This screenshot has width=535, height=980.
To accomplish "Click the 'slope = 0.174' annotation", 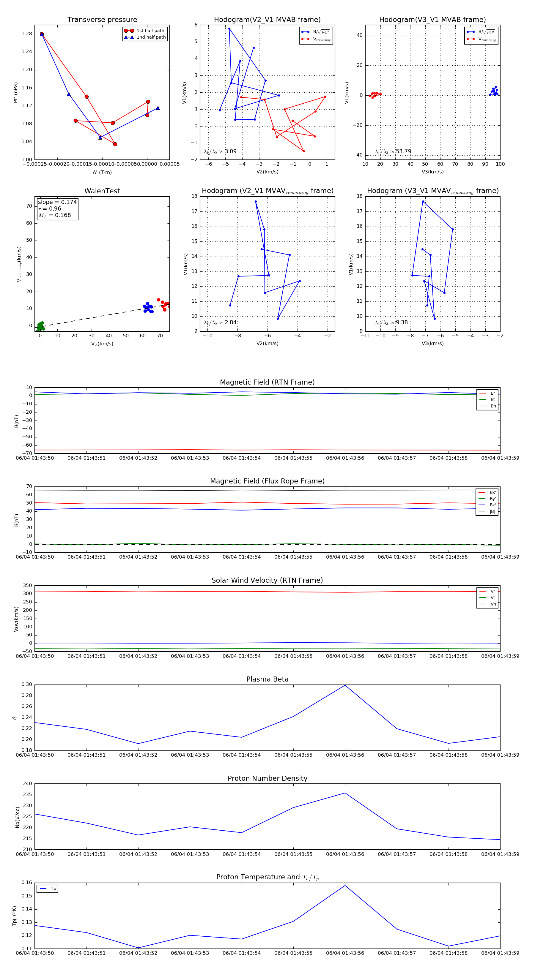I will click(57, 202).
